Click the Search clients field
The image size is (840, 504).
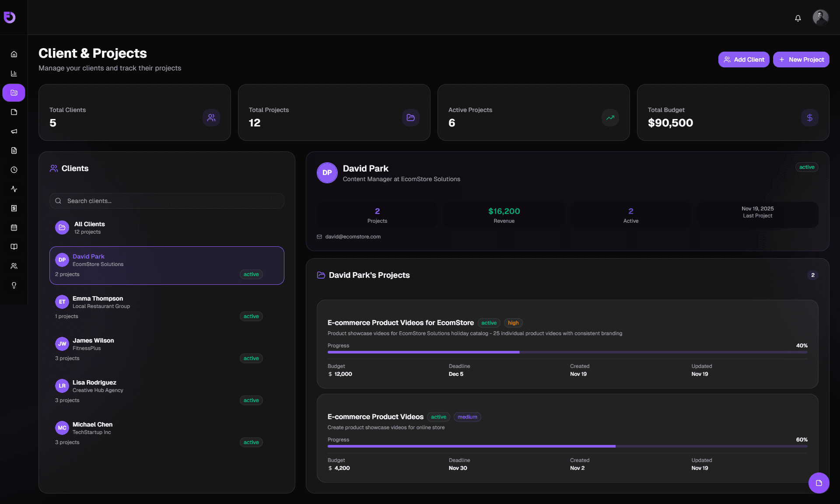(167, 201)
